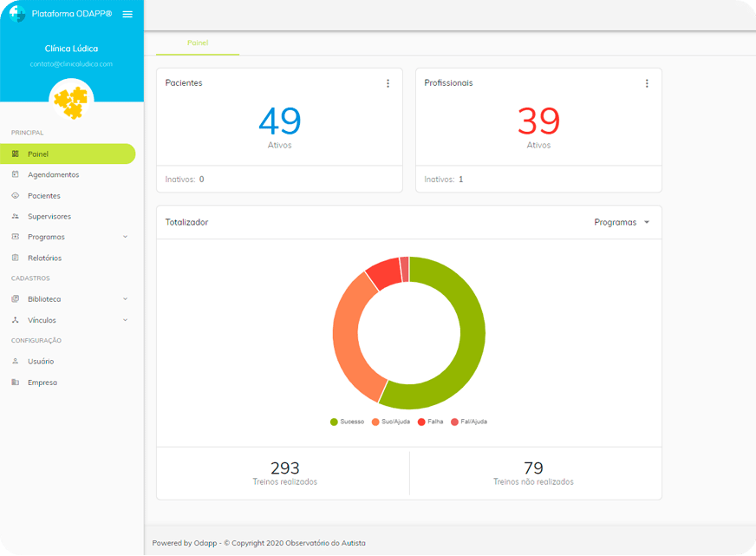Toggle Sucesso legend item in chart
The image size is (756, 556).
[347, 422]
